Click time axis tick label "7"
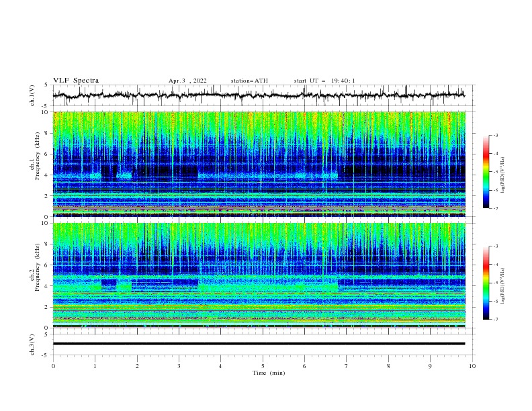The height and width of the screenshot is (411, 532). tap(347, 366)
